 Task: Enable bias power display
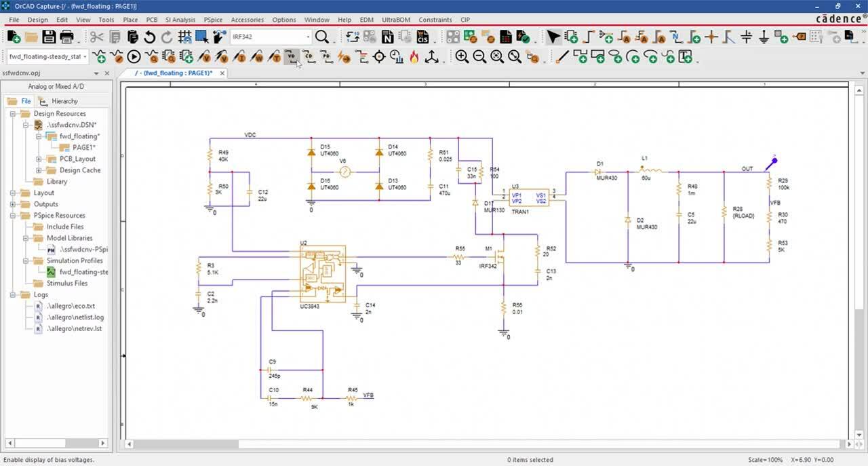coord(327,57)
